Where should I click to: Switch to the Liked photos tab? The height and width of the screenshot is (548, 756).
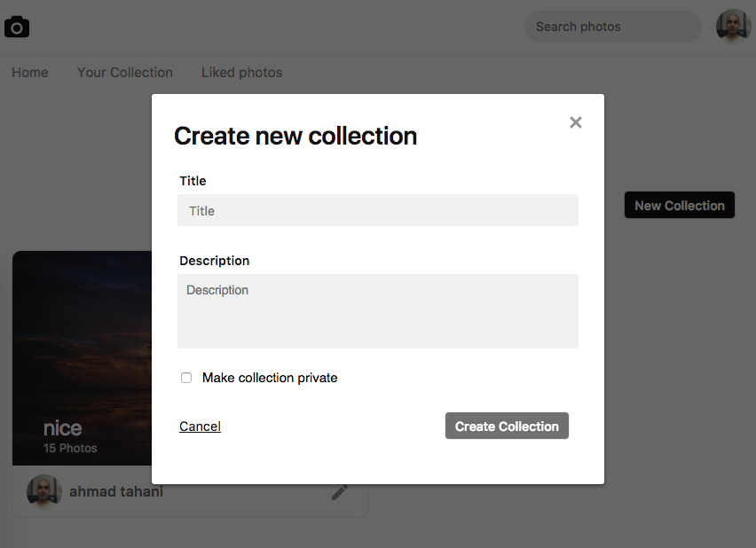(x=241, y=73)
